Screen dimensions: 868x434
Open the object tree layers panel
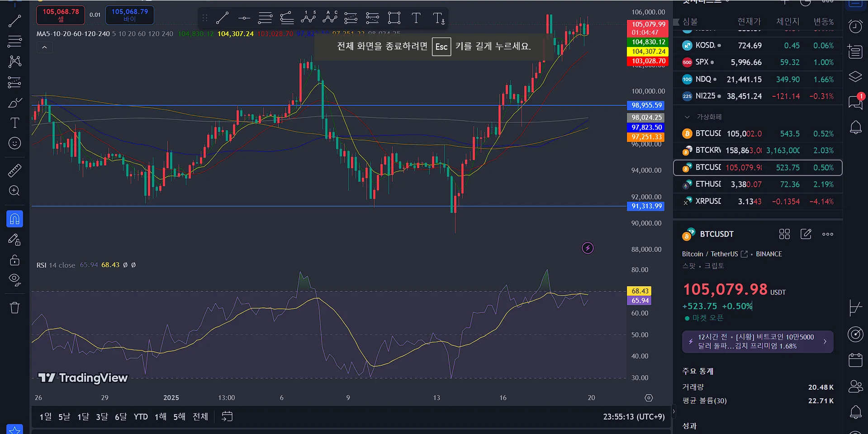click(x=855, y=76)
